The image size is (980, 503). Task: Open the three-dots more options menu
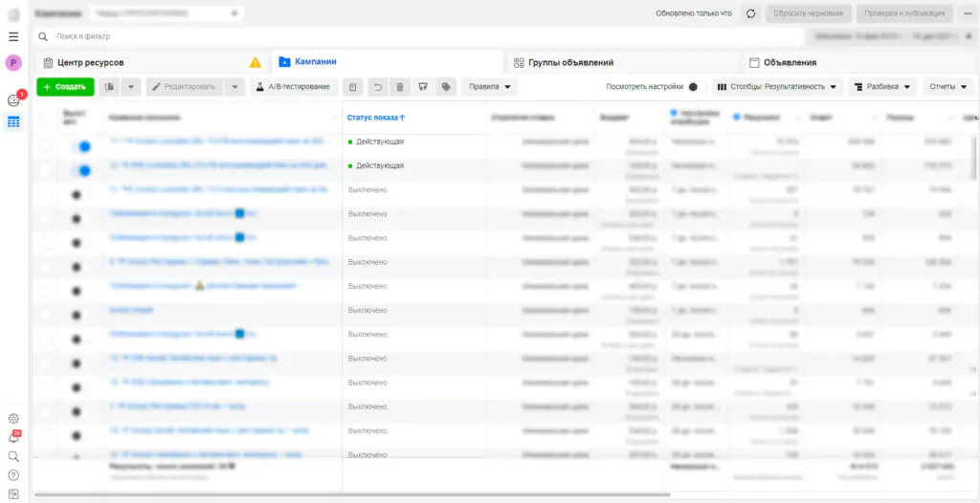tap(967, 13)
